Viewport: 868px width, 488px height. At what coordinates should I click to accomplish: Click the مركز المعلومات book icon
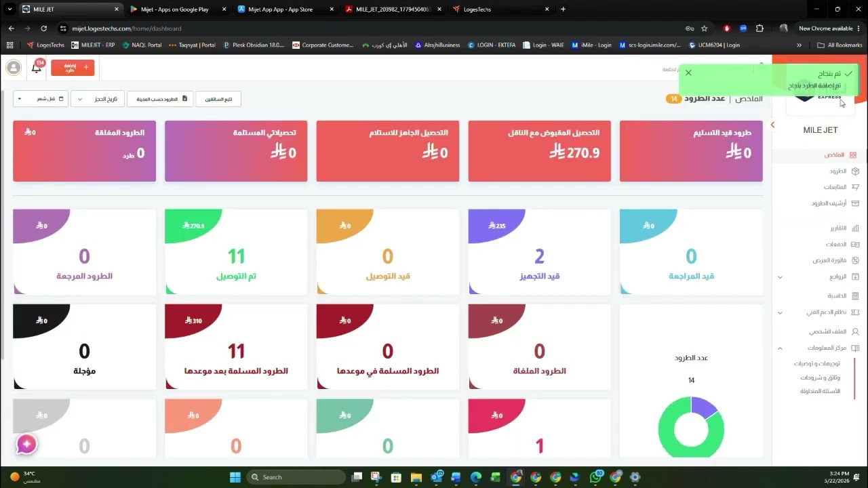[855, 348]
